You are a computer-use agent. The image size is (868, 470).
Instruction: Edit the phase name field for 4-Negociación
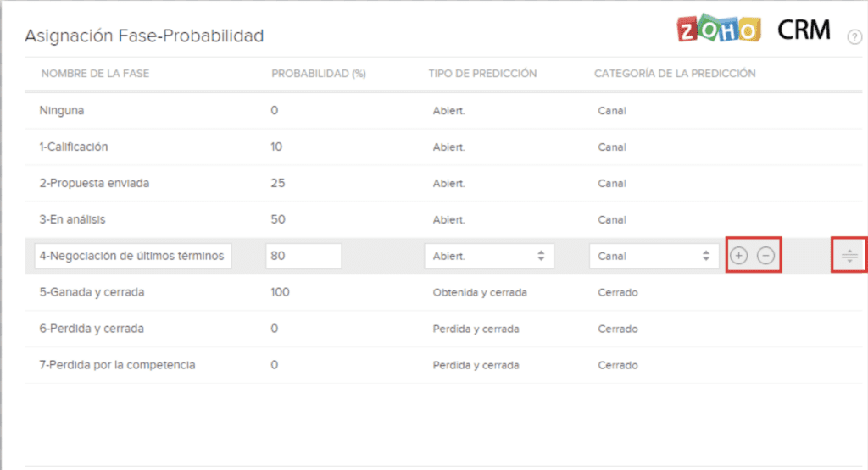point(132,256)
